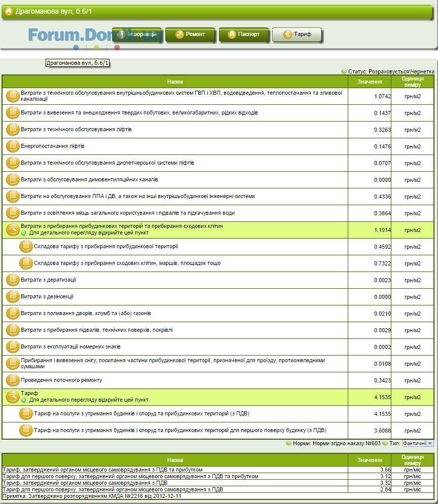Image resolution: width=438 pixels, height=504 pixels.
Task: Click the Статус: Розраховується\Чернетка text
Action: [391, 71]
